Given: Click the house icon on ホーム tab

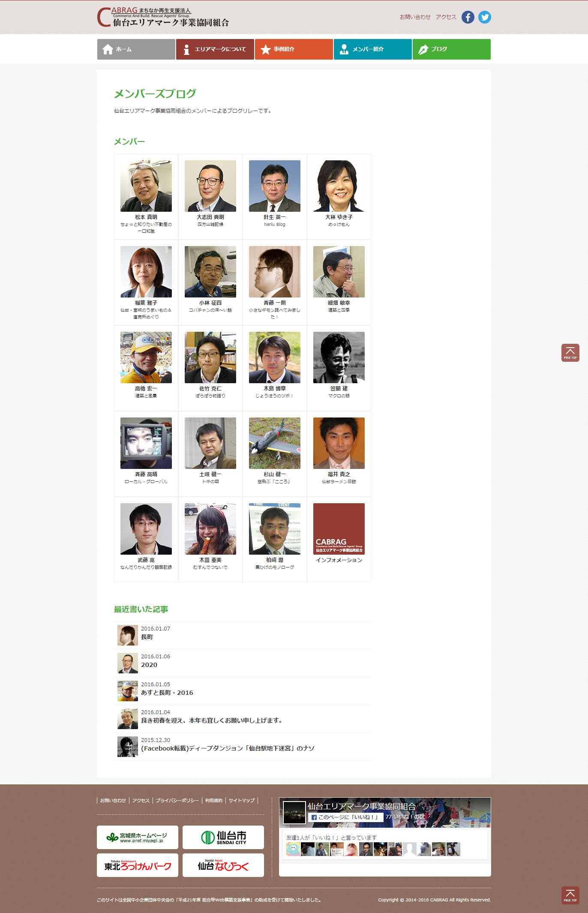Looking at the screenshot, I should pos(108,49).
